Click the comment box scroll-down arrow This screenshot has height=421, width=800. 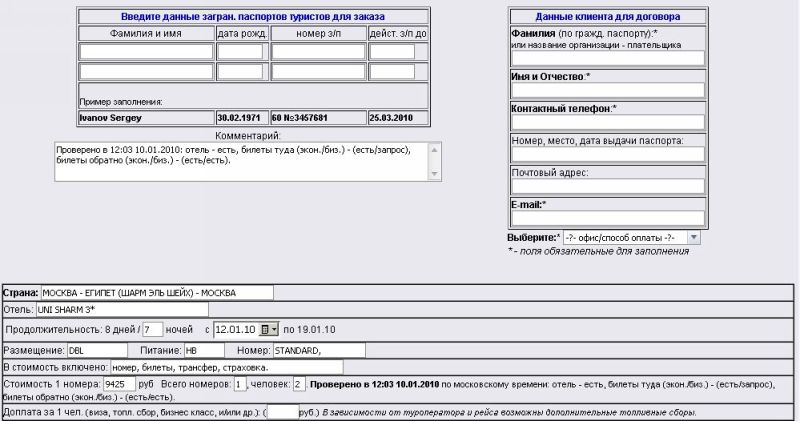[434, 174]
